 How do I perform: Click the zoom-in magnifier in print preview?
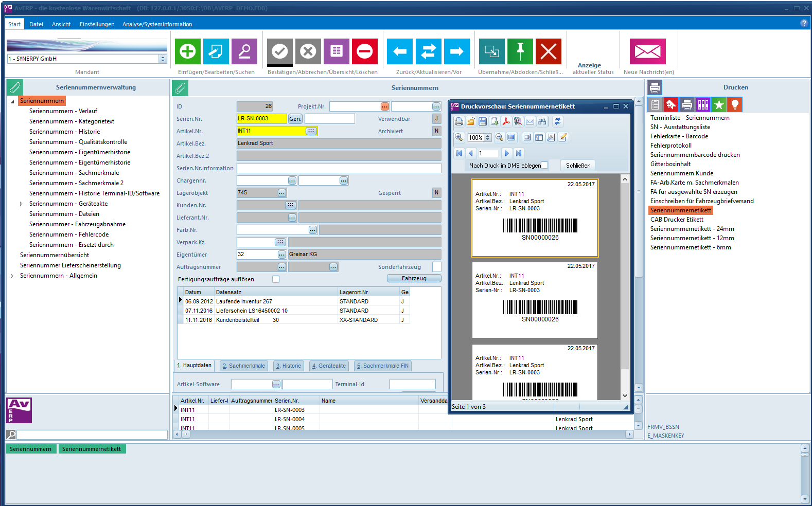[459, 137]
